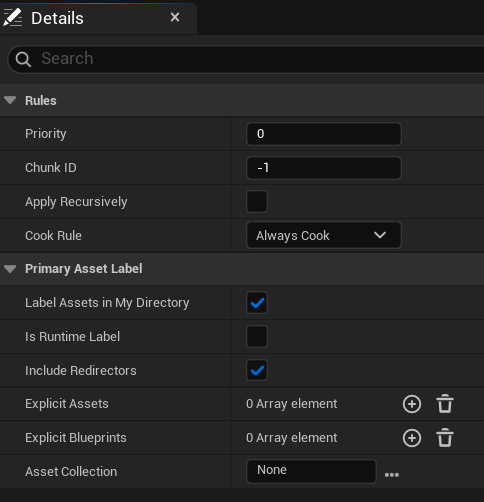Toggle Is Runtime Label checkbox
484x502 pixels.
click(257, 336)
